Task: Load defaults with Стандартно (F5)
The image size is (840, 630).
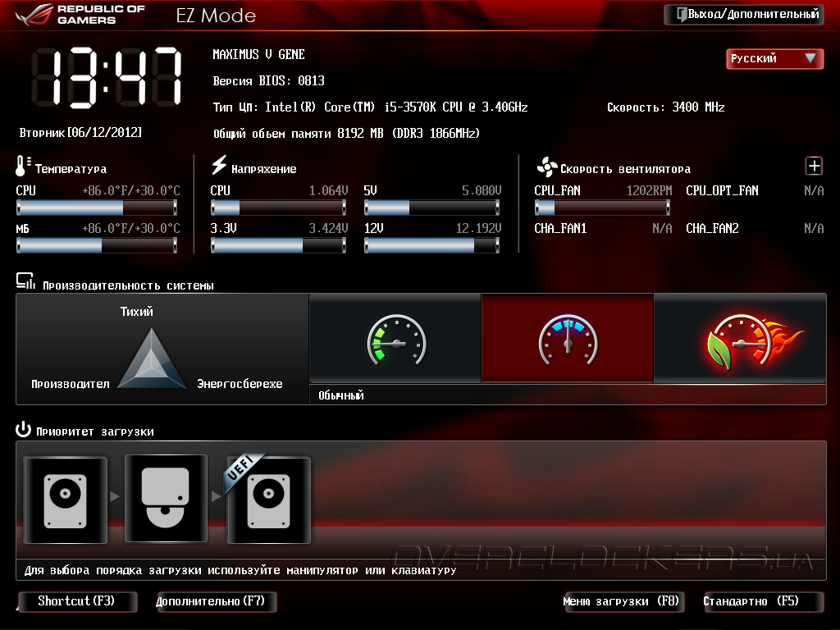Action: point(764,601)
